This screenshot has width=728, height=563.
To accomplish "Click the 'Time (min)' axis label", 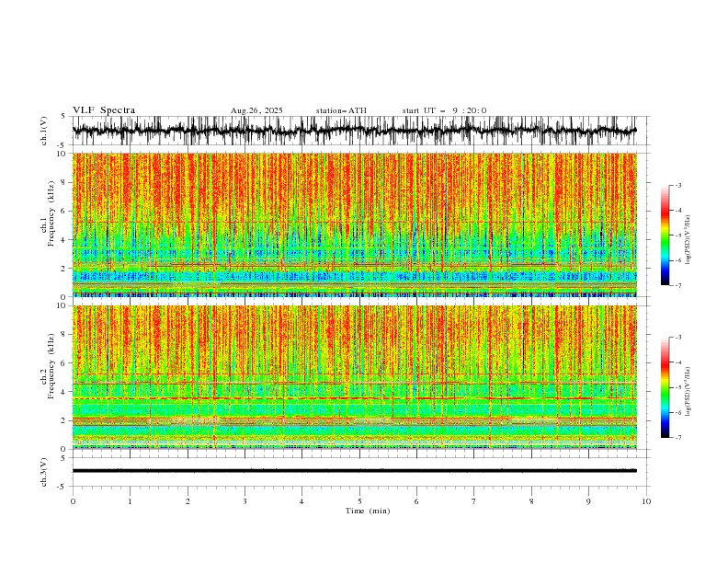I will pos(368,511).
